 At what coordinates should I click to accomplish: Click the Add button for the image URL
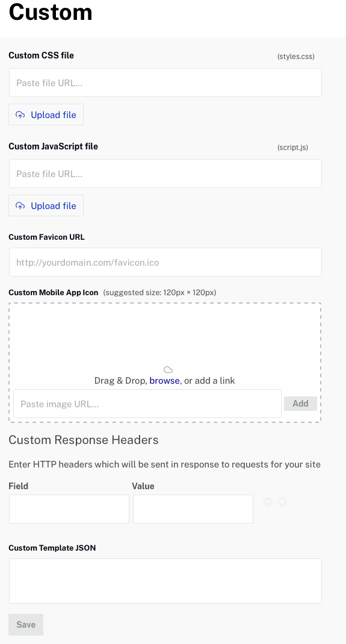tap(300, 403)
